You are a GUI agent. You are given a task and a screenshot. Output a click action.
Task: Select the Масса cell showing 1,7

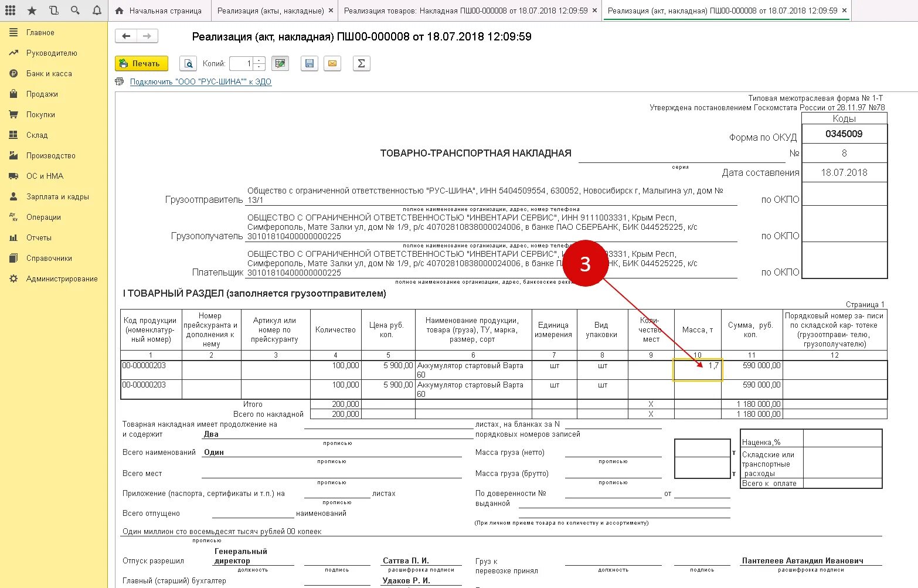coord(698,370)
